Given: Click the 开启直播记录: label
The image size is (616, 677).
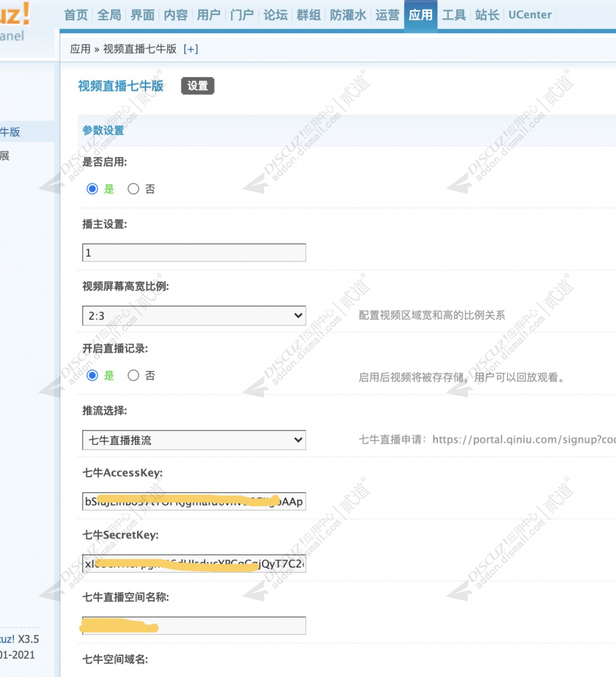Looking at the screenshot, I should (115, 349).
